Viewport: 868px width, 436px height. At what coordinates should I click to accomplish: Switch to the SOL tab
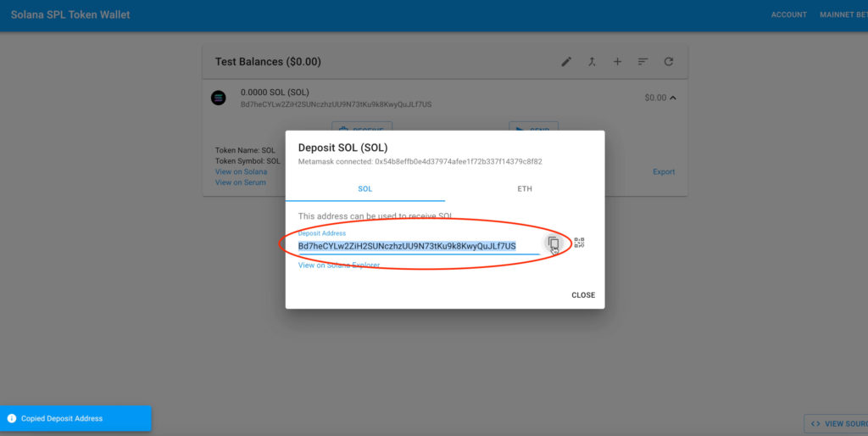(x=364, y=189)
